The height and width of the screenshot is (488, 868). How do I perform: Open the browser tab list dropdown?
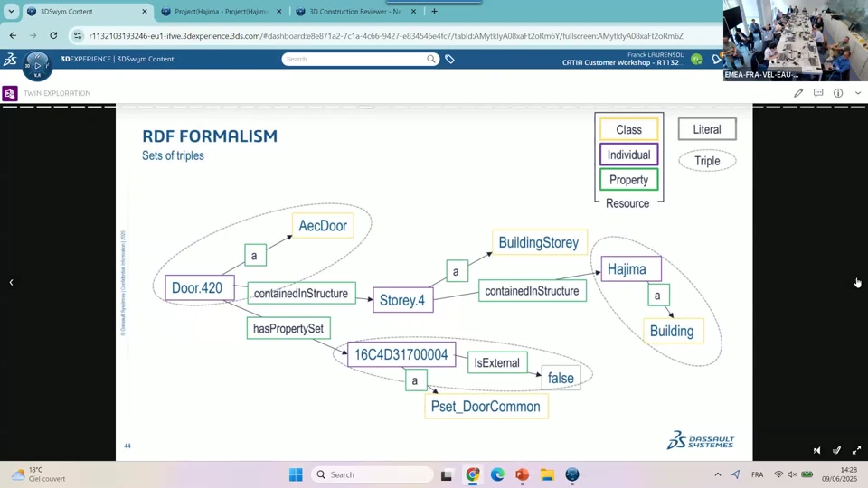coord(11,11)
